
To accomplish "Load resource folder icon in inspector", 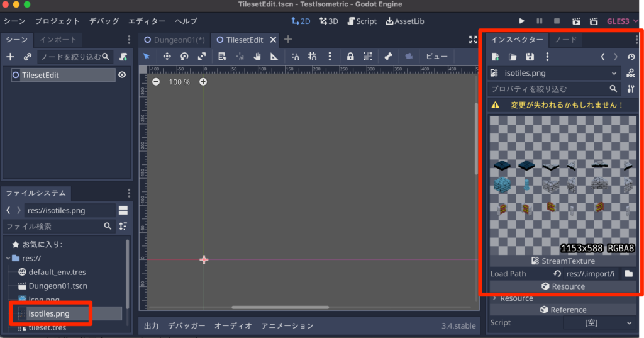I will coord(512,57).
